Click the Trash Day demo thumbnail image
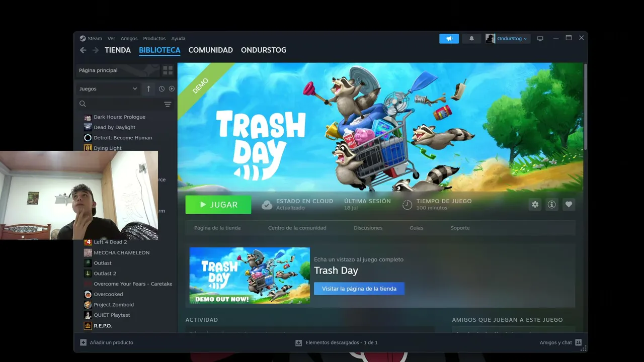This screenshot has height=362, width=644. 250,276
